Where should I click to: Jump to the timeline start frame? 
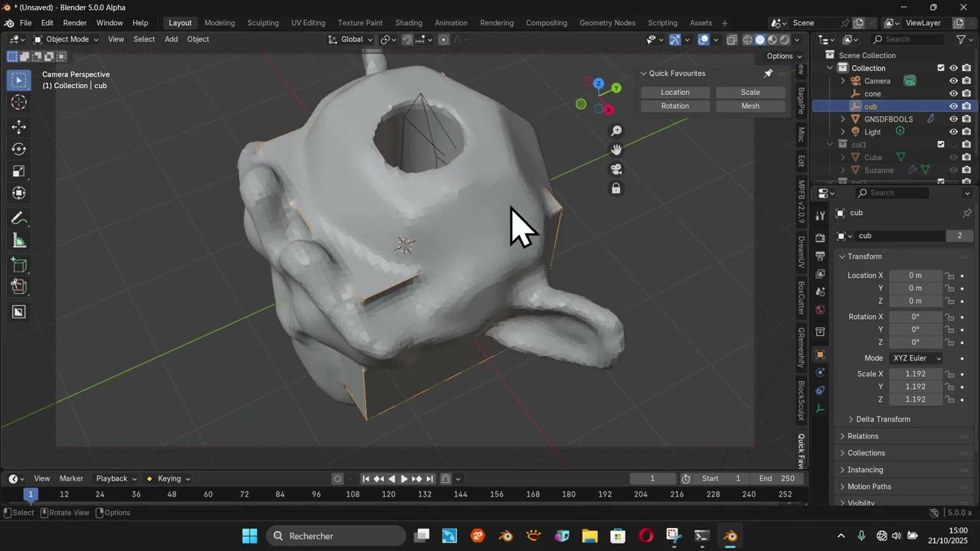pyautogui.click(x=366, y=479)
